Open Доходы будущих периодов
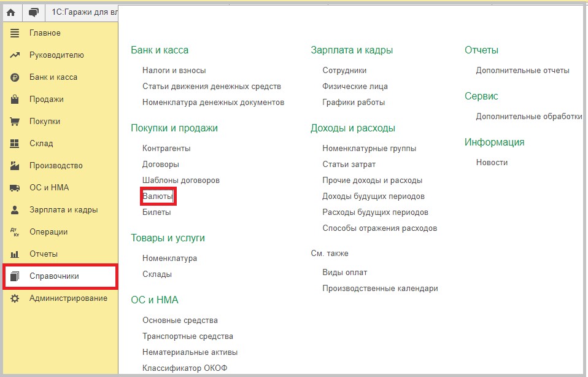This screenshot has width=588, height=377. [x=374, y=196]
